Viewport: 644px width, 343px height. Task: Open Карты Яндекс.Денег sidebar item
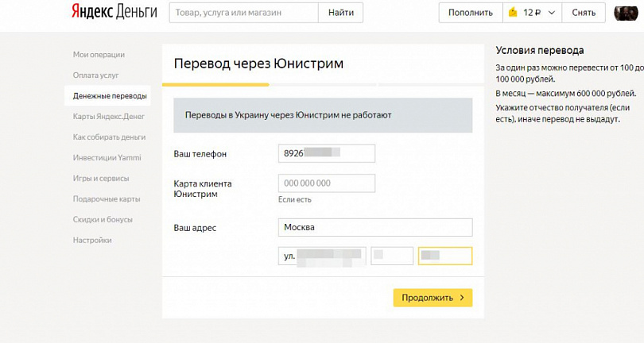(109, 117)
